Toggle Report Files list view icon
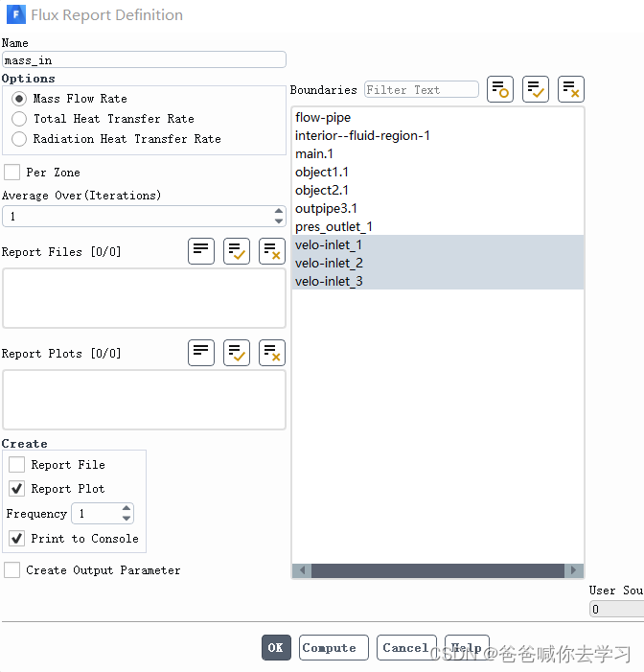Image resolution: width=644 pixels, height=672 pixels. 201,251
